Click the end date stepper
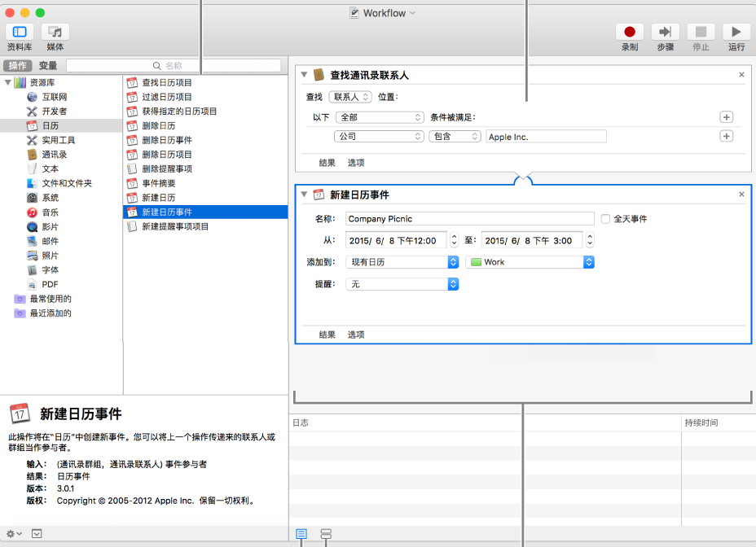 590,240
